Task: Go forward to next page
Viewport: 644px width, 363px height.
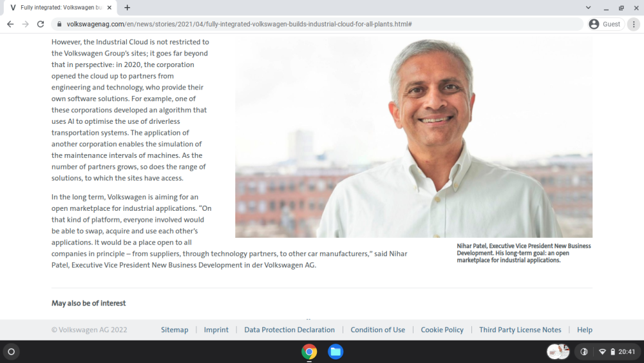Action: 26,25
